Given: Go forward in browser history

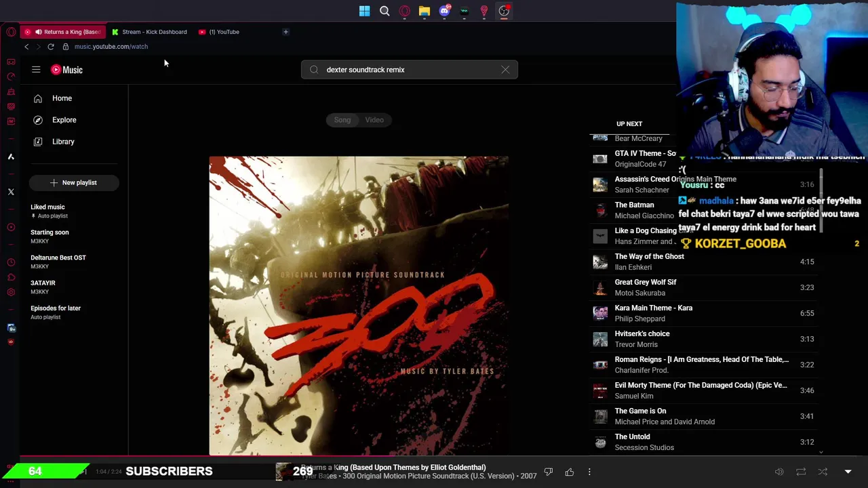Looking at the screenshot, I should (38, 47).
